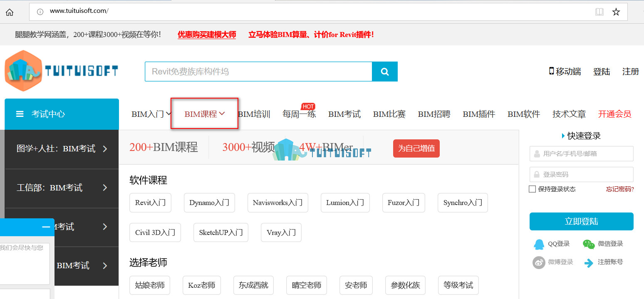
Task: Click the 微信登录 text
Action: (611, 244)
